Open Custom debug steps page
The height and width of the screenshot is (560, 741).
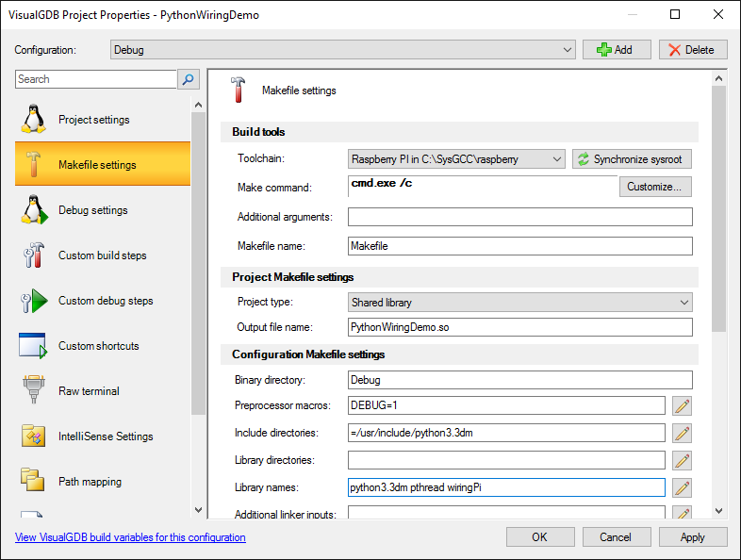(103, 301)
